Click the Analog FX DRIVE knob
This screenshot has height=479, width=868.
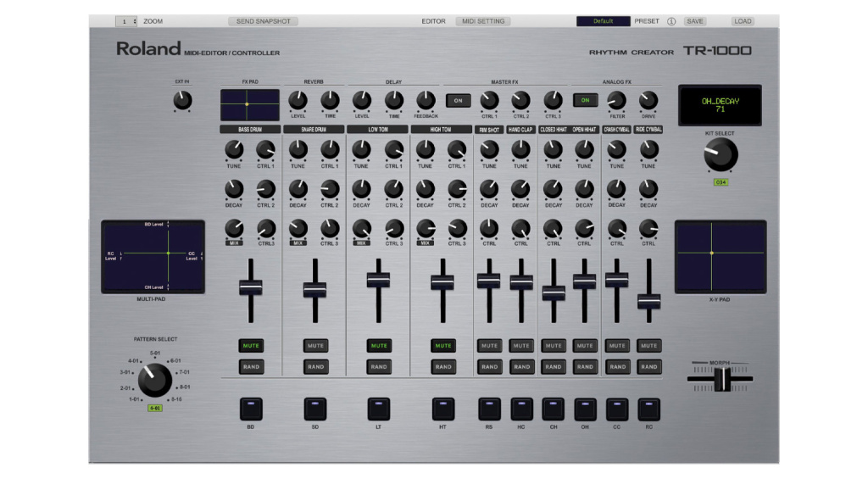point(648,100)
